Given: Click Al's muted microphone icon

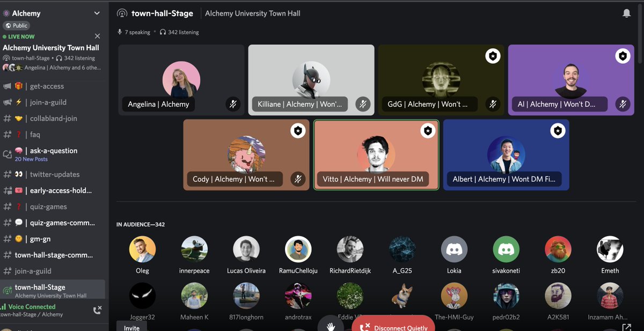Looking at the screenshot, I should click(623, 104).
